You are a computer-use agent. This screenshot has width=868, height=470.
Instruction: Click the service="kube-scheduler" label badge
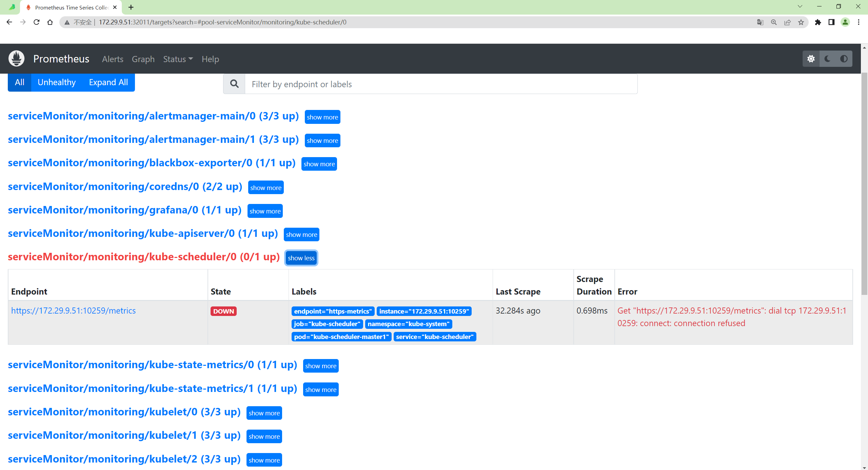(x=435, y=337)
